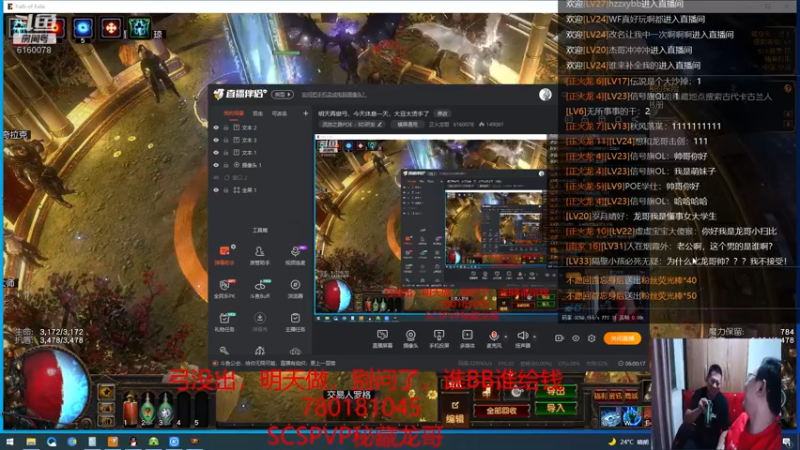The width and height of the screenshot is (800, 450).
Task: Toggle lock on 全屏 1 layer
Action: (x=226, y=190)
